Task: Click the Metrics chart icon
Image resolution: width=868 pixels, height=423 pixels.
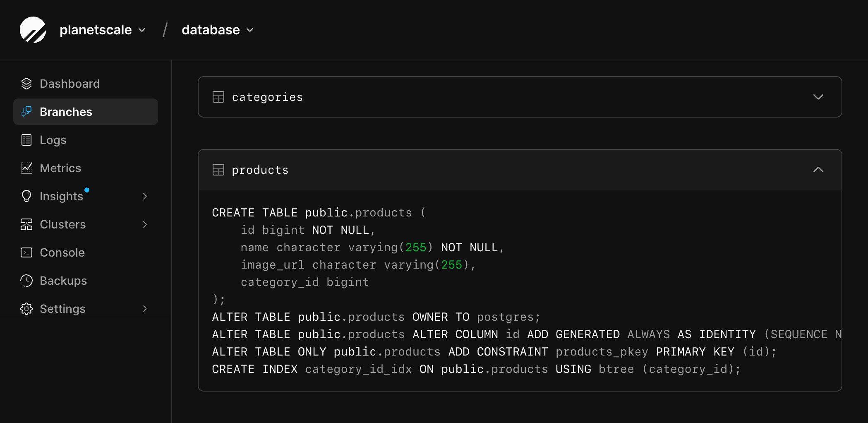Action: pos(26,168)
